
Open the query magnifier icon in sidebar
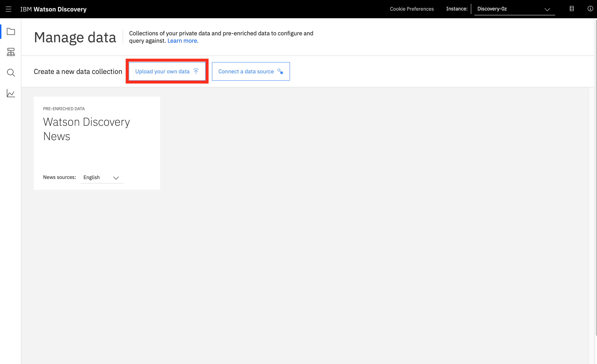click(x=11, y=73)
